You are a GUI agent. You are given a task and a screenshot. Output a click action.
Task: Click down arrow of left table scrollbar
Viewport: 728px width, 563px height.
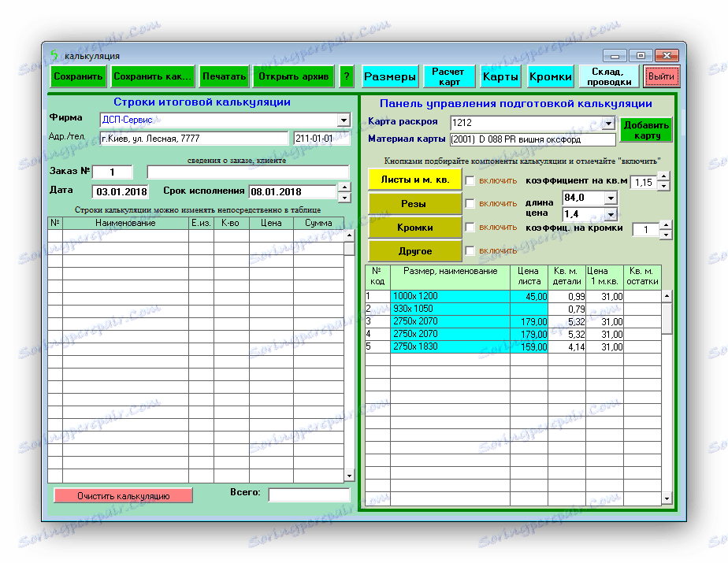(x=349, y=476)
